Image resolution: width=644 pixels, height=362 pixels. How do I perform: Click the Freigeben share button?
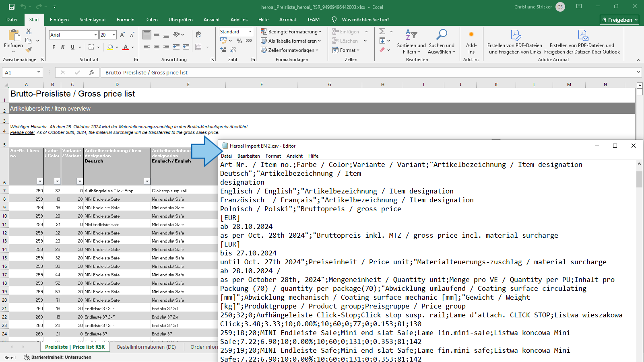coord(619,20)
